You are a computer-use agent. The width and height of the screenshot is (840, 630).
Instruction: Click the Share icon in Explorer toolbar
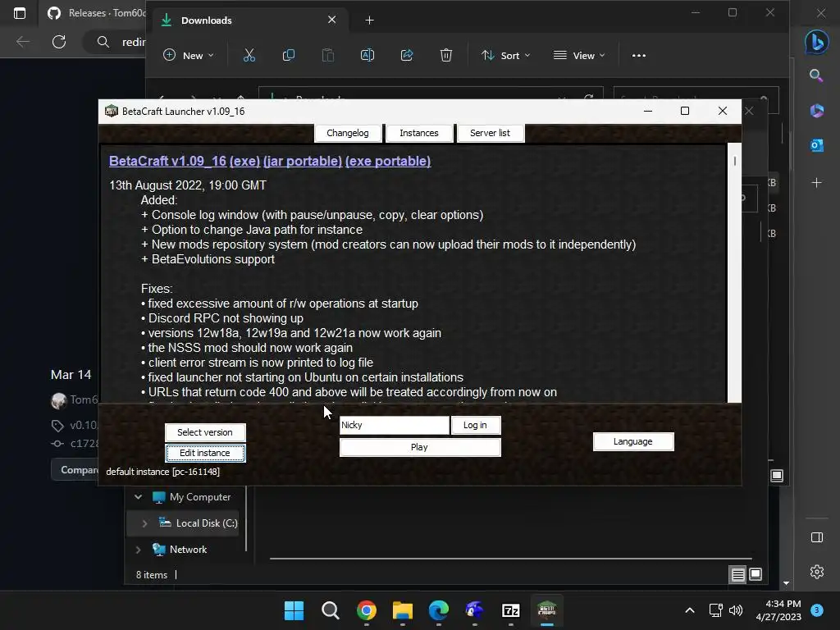407,55
